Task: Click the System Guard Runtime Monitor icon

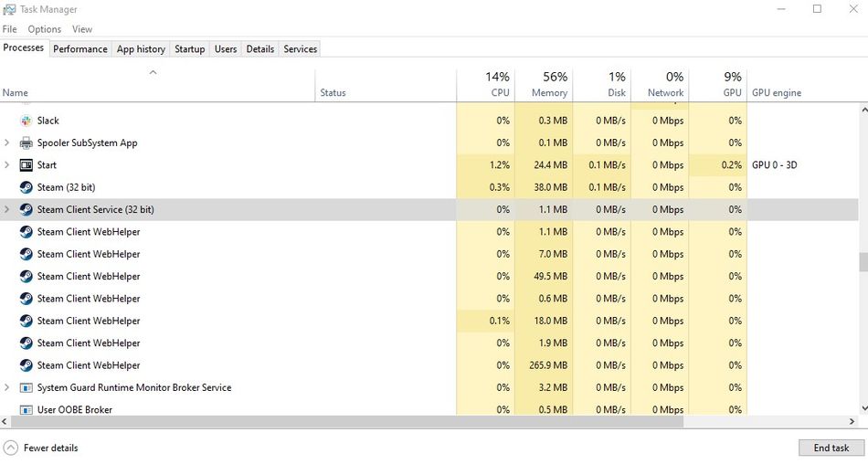Action: [26, 387]
